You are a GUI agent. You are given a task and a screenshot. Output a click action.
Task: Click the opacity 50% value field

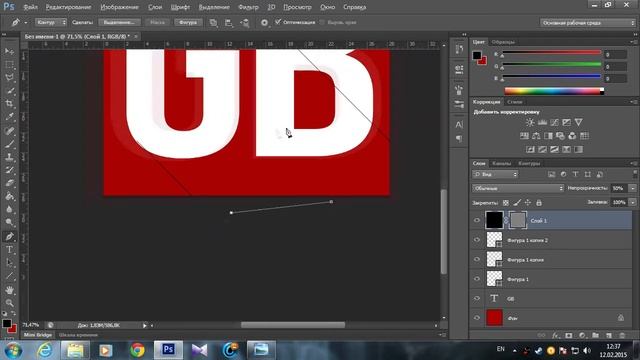[x=619, y=188]
